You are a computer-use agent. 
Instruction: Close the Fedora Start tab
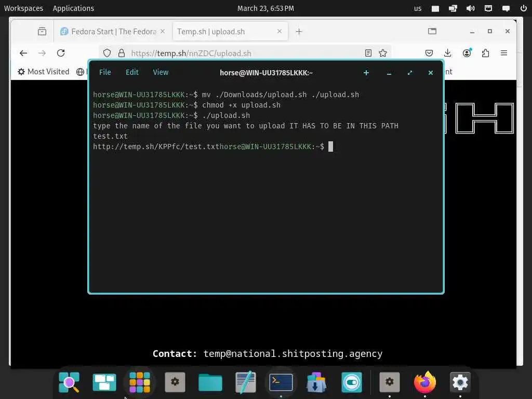tap(163, 31)
